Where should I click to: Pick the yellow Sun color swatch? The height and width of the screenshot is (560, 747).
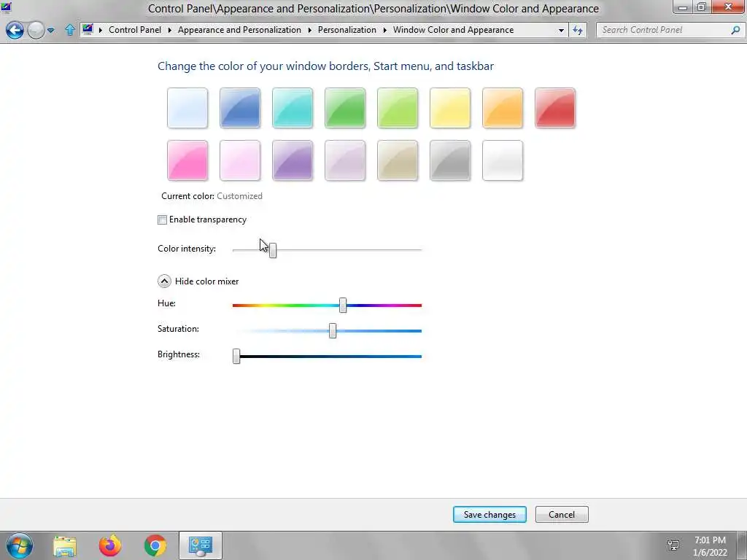pyautogui.click(x=449, y=108)
